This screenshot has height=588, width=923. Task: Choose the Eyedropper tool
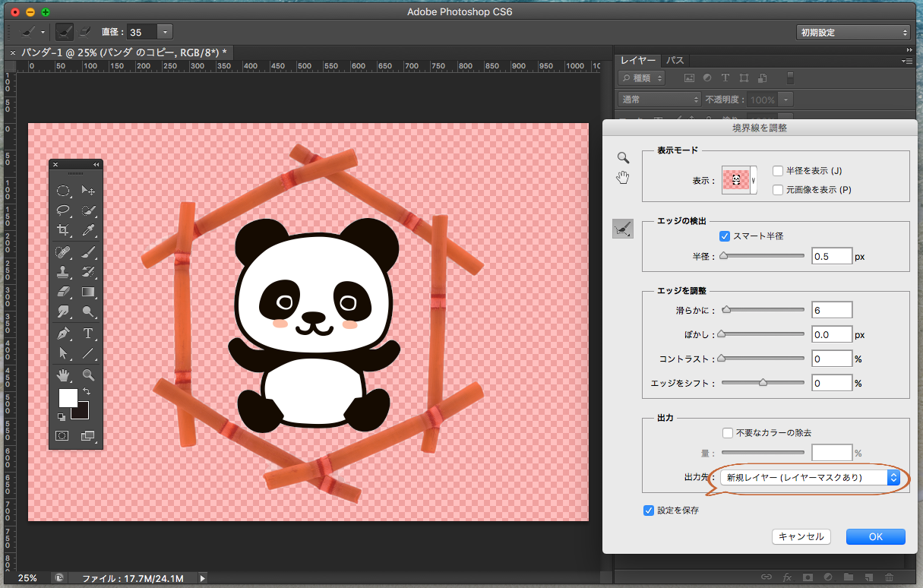coord(88,230)
